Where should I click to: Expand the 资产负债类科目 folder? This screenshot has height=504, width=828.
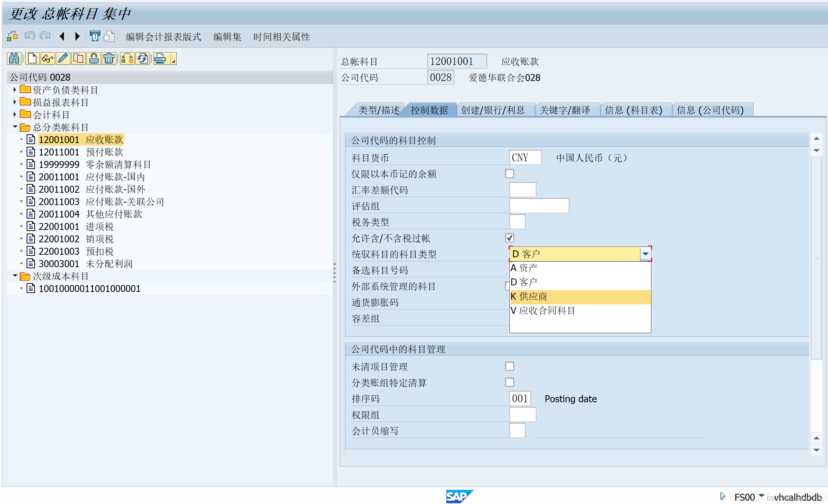click(x=14, y=89)
